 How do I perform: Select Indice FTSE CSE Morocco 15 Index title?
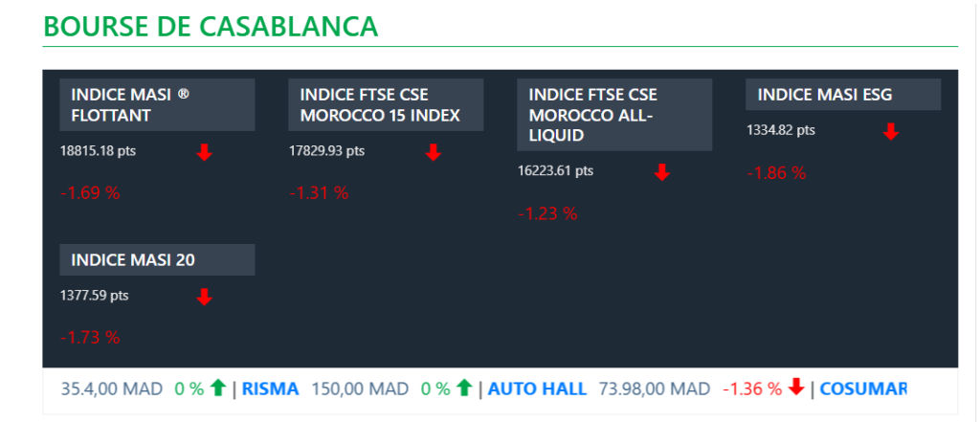click(x=386, y=105)
